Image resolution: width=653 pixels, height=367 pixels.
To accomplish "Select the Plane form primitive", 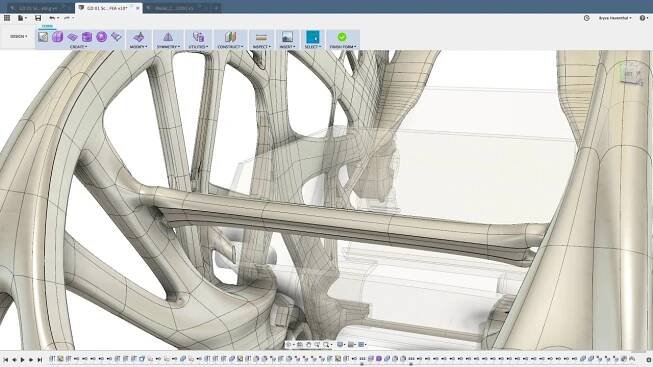I will 72,37.
